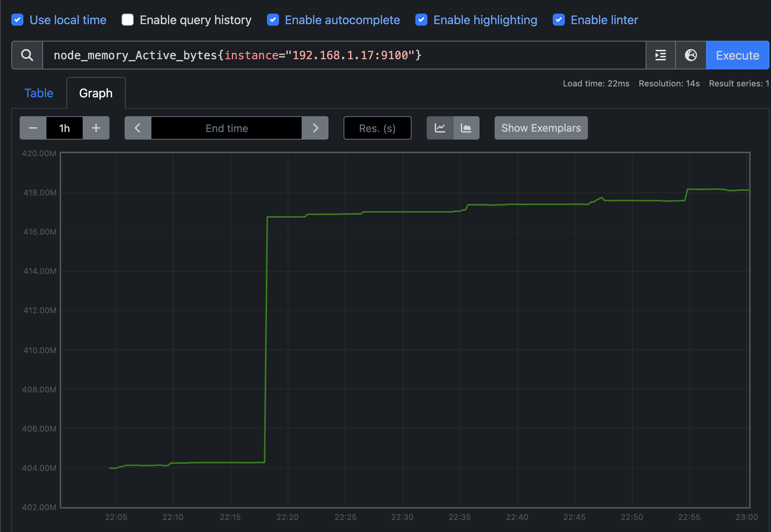This screenshot has height=532, width=771.
Task: Focus the Res. (s) resolution field
Action: (377, 128)
